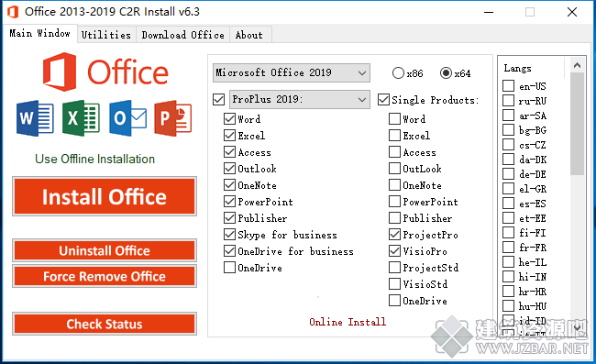
Task: Select the x64 architecture radio button
Action: (x=446, y=73)
